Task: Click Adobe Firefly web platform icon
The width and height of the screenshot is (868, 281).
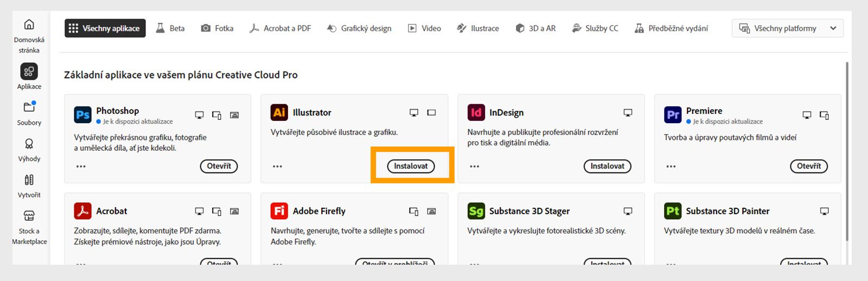Action: (431, 211)
